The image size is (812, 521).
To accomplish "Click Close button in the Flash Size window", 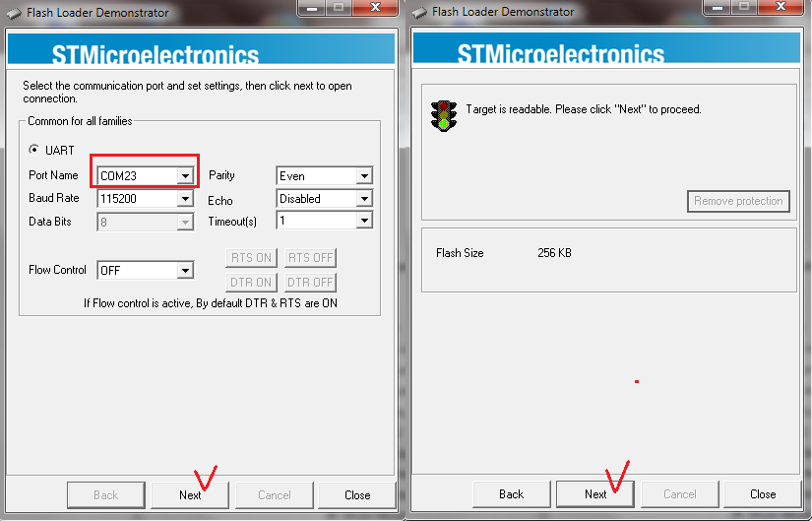I will [x=763, y=494].
